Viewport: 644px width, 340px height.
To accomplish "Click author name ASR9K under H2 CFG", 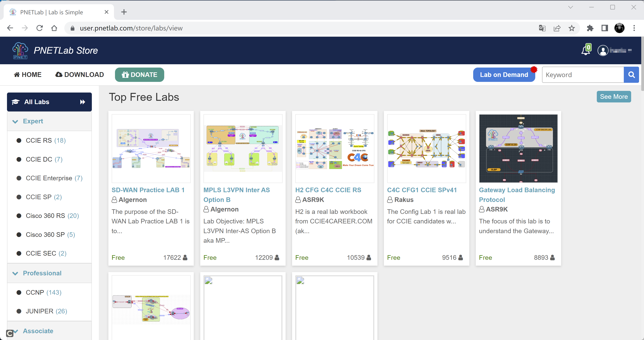I will point(313,200).
